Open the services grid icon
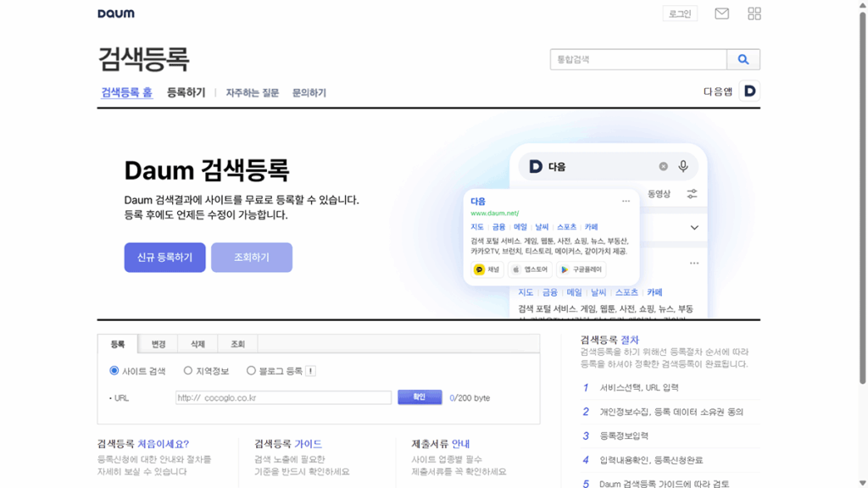The width and height of the screenshot is (868, 488). click(754, 14)
